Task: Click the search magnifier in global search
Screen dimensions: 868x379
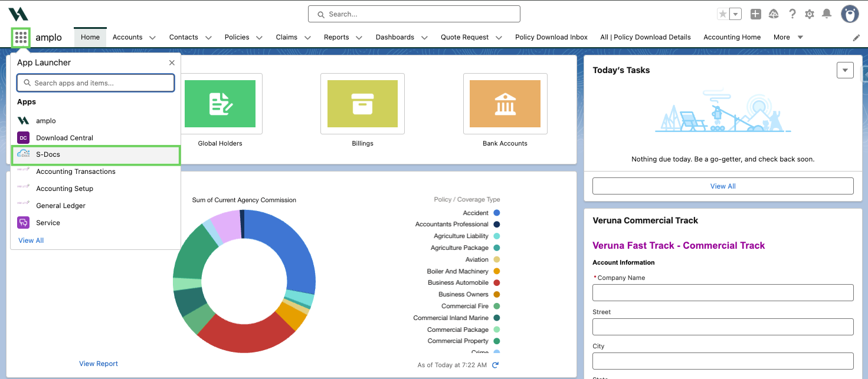Action: tap(321, 14)
